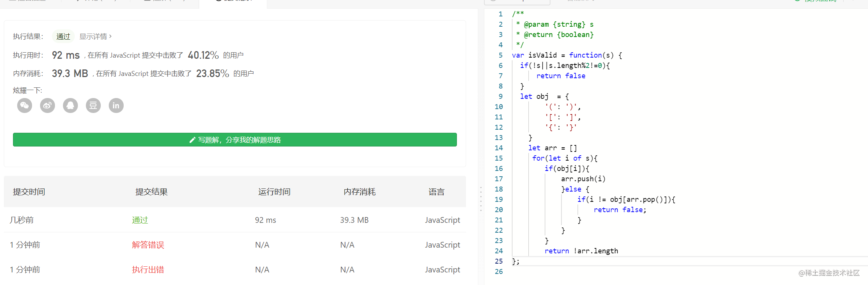Click line number 25 in editor

(x=499, y=261)
